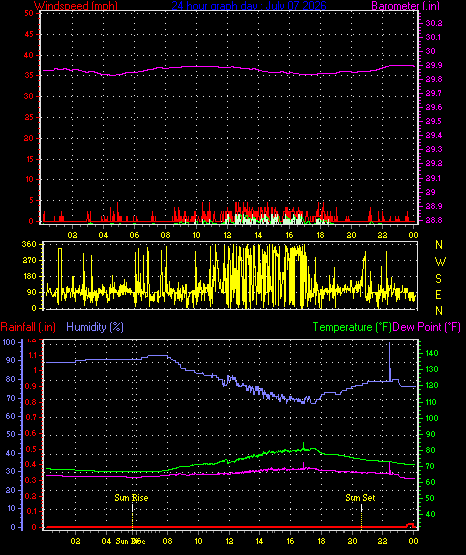
Task: Click the red '0.6' rainfall axis value
Action: point(30,433)
